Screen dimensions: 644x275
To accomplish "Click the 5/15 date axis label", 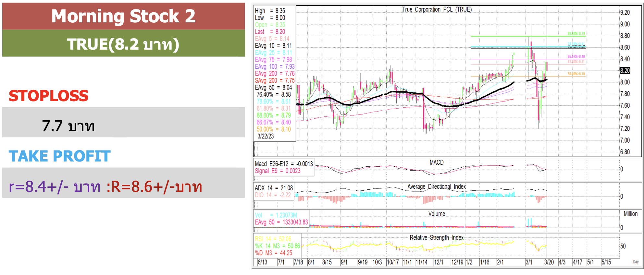I will point(606,262).
